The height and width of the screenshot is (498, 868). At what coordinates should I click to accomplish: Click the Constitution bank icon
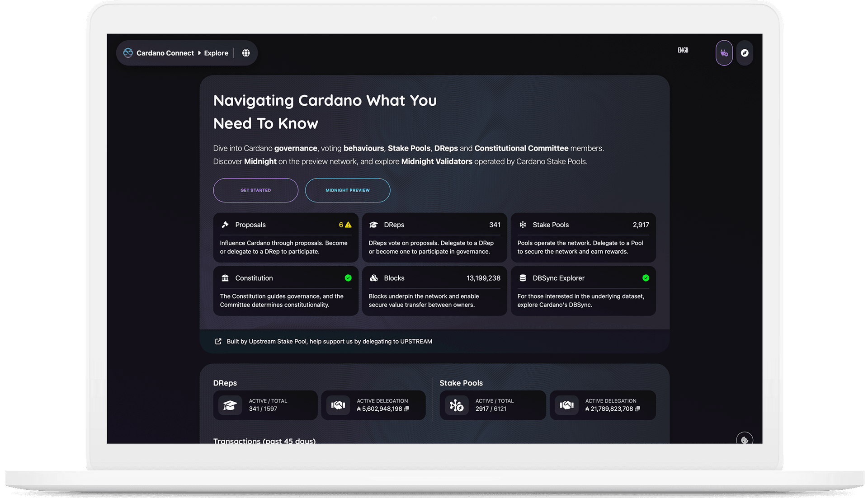[225, 278]
